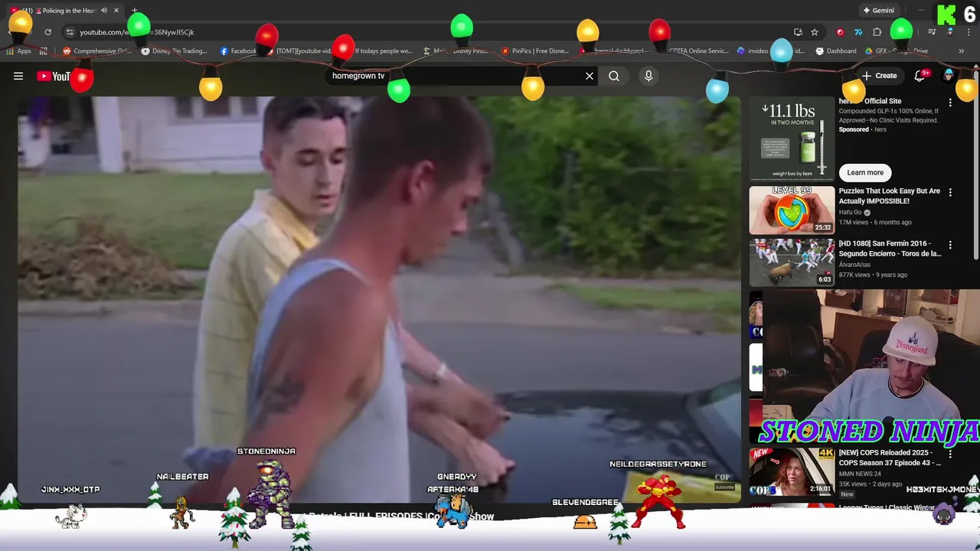Open options for the COPS Reloaded video
This screenshot has height=551, width=980.
pyautogui.click(x=950, y=455)
